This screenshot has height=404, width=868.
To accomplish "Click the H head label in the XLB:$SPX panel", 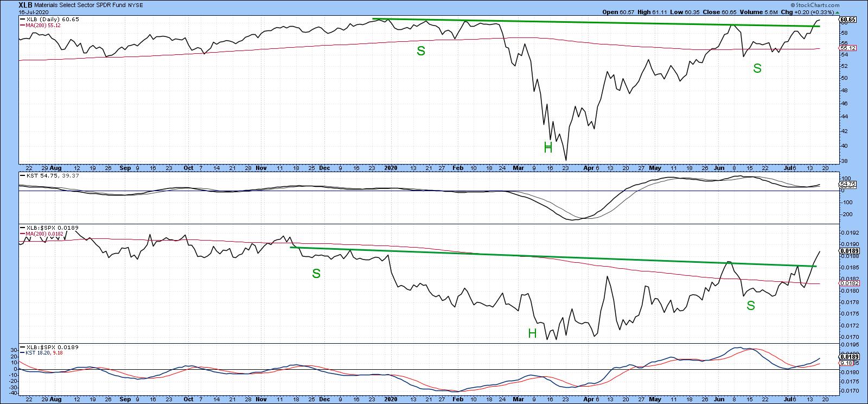I will pos(532,333).
